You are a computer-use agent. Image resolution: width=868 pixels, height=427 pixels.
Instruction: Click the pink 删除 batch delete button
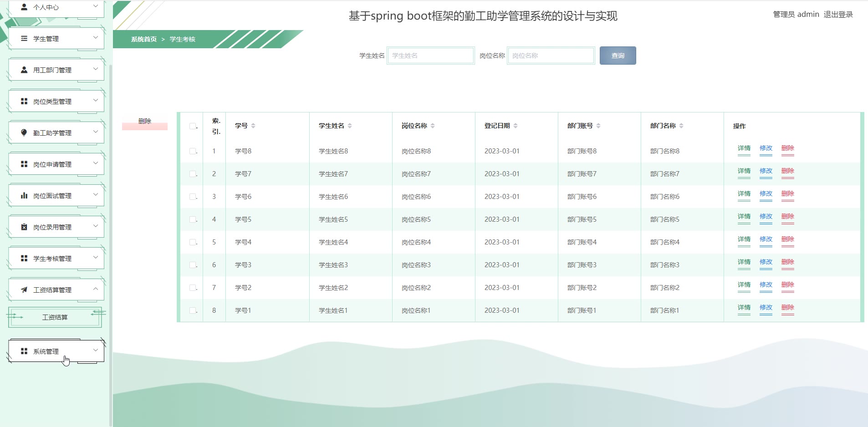[145, 122]
